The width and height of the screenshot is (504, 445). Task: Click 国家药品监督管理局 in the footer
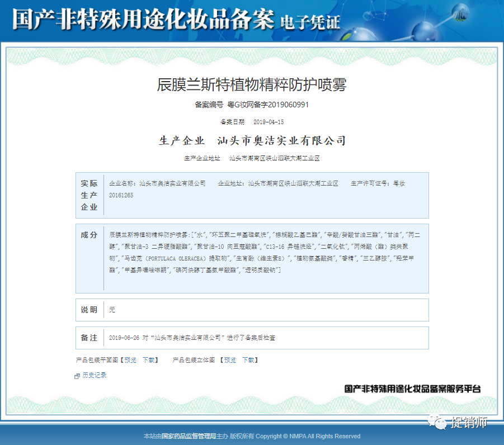tap(189, 436)
